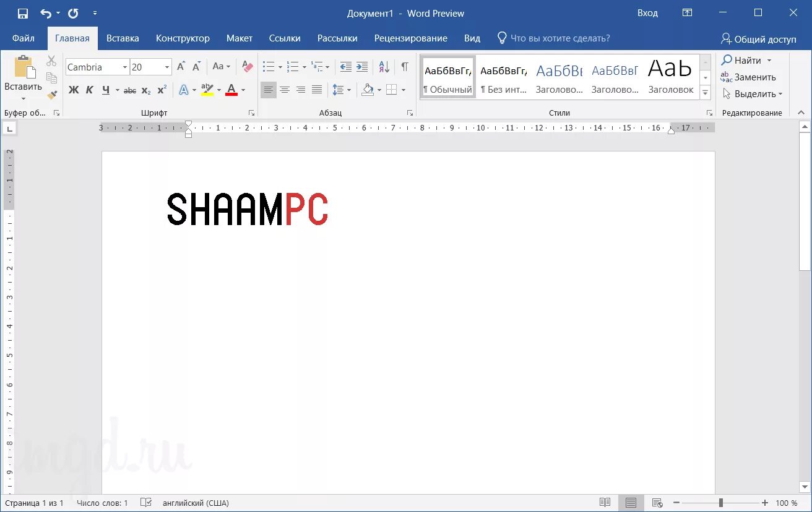
Task: Repeat the last action
Action: point(73,13)
